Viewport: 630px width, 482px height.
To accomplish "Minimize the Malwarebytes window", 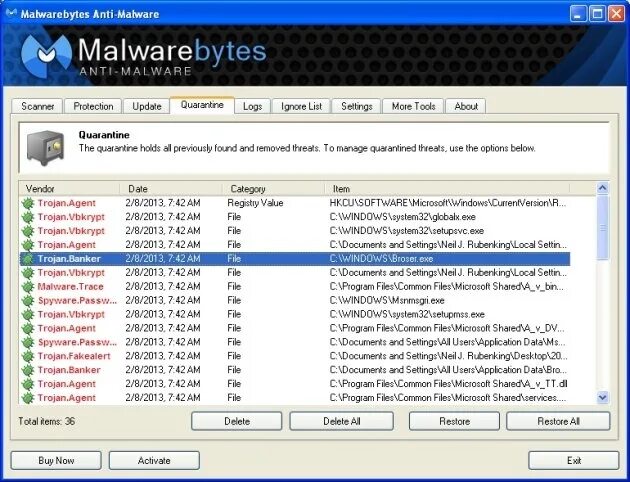I will 578,14.
